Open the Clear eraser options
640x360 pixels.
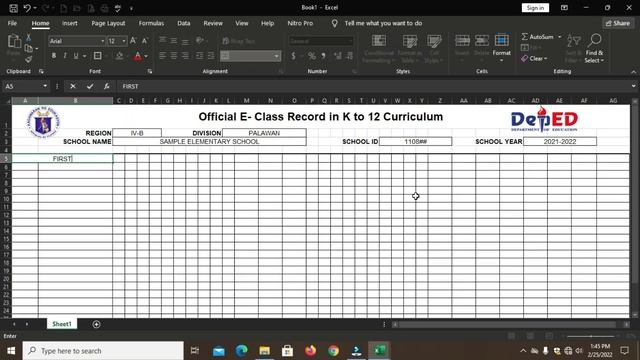[534, 59]
